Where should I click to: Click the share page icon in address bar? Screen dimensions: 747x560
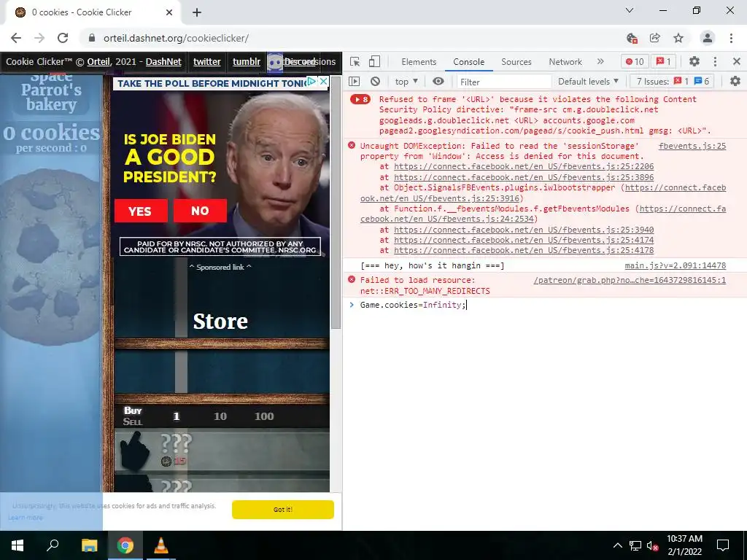click(655, 38)
